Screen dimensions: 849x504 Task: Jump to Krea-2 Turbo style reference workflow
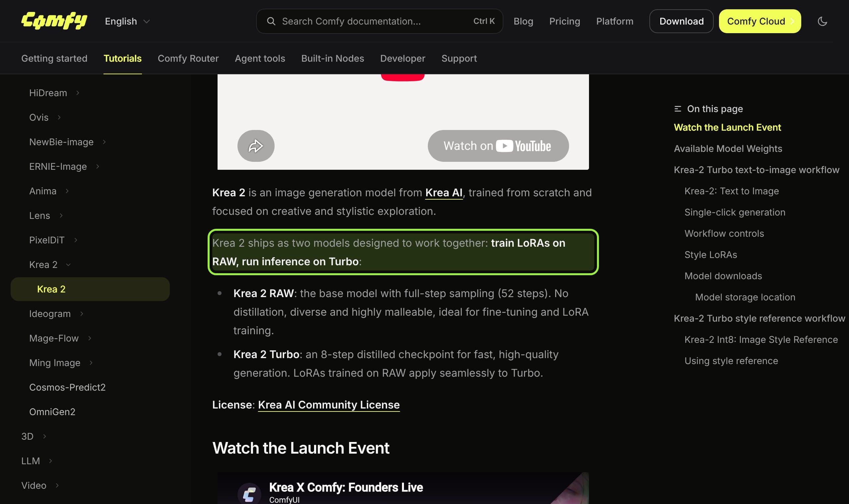pyautogui.click(x=759, y=318)
